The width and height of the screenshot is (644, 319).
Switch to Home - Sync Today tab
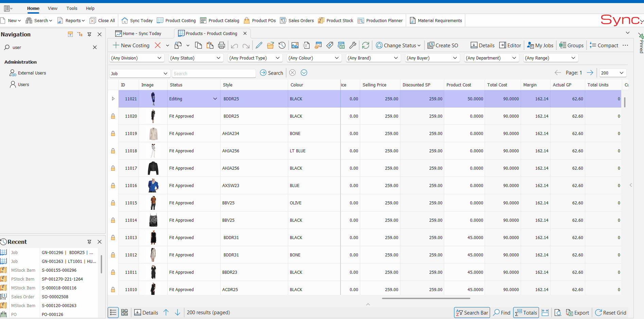(138, 33)
